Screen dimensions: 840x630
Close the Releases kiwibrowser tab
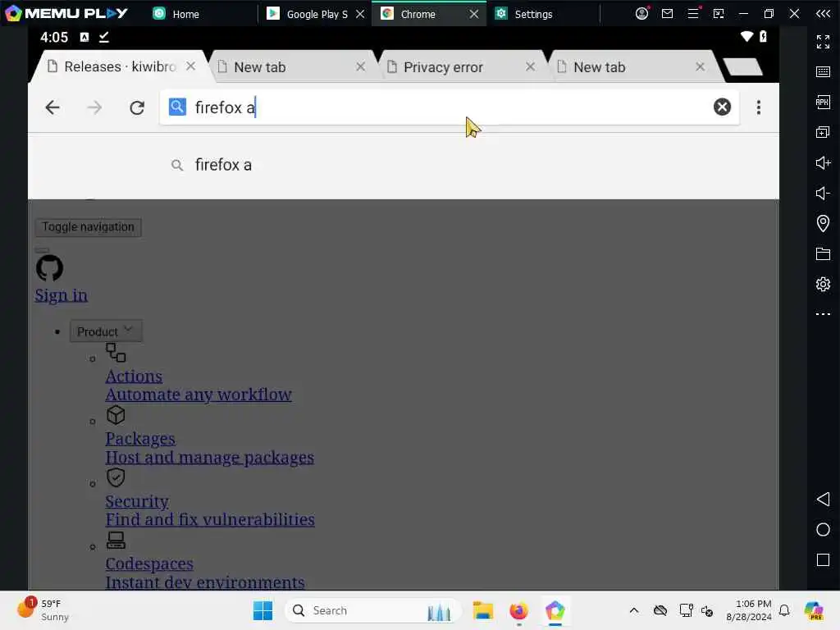190,66
